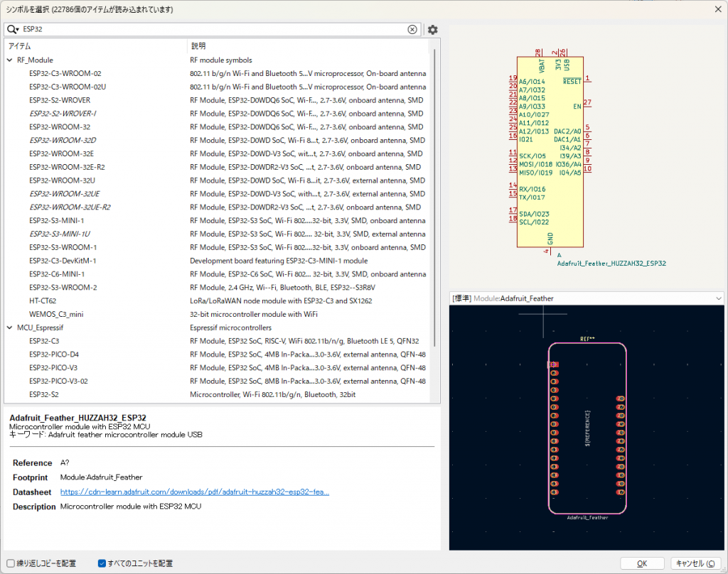
Task: Select ESP32-C6-MINI-1 symbol
Action: pyautogui.click(x=57, y=274)
